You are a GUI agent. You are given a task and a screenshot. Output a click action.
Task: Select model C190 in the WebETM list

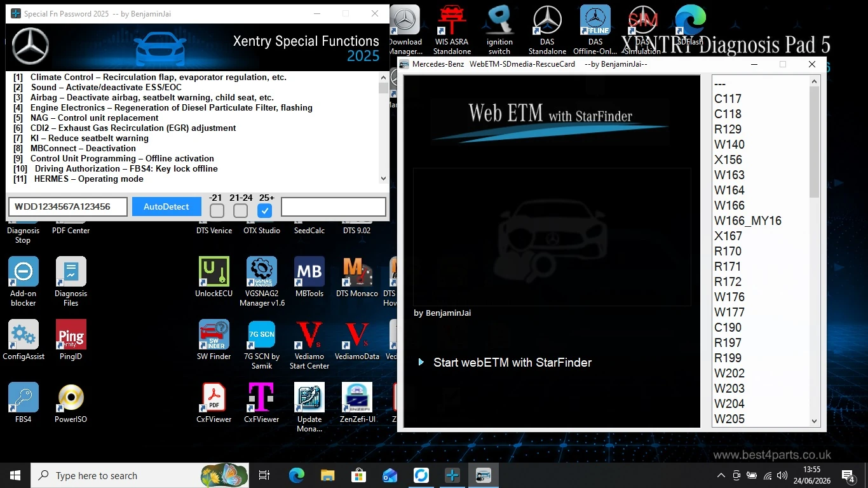pos(728,327)
